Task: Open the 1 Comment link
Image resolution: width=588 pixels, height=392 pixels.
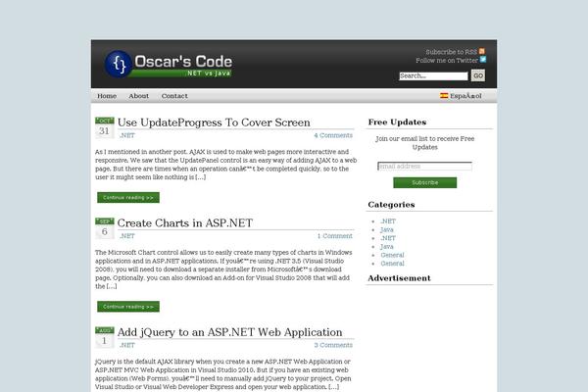Action: 335,236
